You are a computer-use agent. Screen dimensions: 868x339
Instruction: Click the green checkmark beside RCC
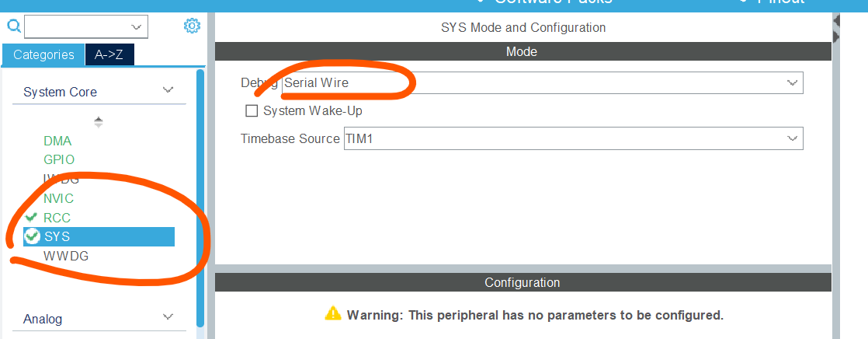32,218
